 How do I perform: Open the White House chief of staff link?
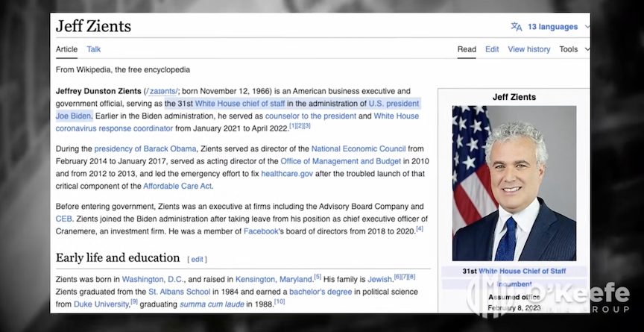(x=240, y=104)
